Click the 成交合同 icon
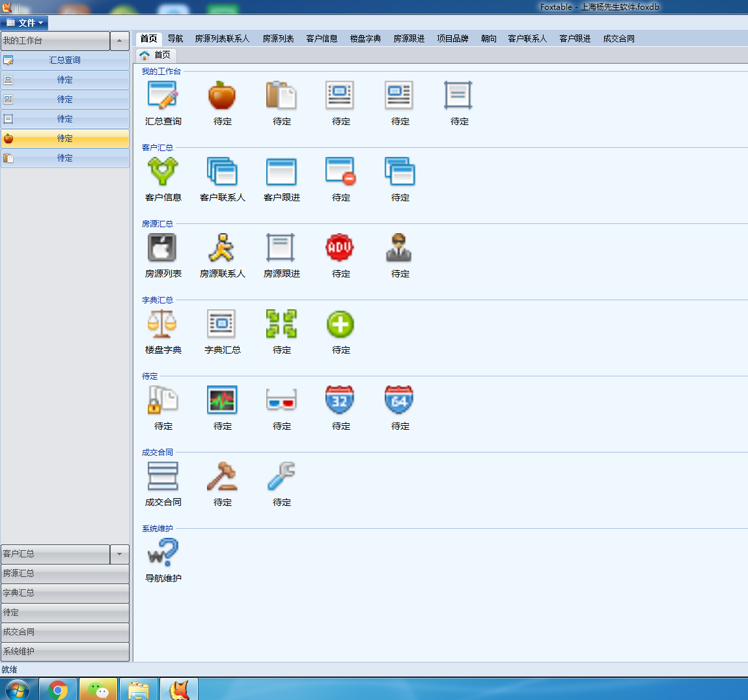This screenshot has width=748, height=700. click(163, 477)
